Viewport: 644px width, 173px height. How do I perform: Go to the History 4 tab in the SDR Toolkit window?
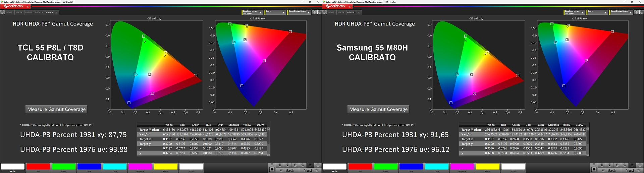tap(39, 12)
